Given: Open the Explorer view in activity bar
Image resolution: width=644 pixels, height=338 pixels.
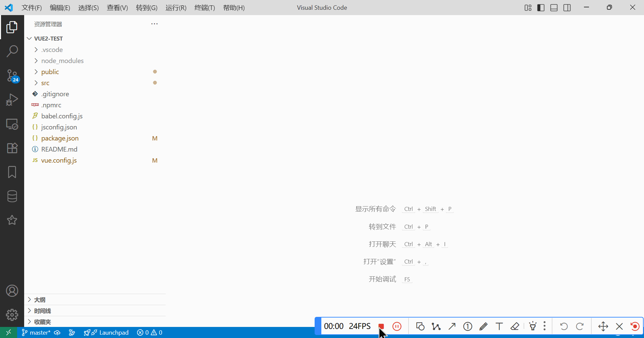Looking at the screenshot, I should pyautogui.click(x=12, y=27).
